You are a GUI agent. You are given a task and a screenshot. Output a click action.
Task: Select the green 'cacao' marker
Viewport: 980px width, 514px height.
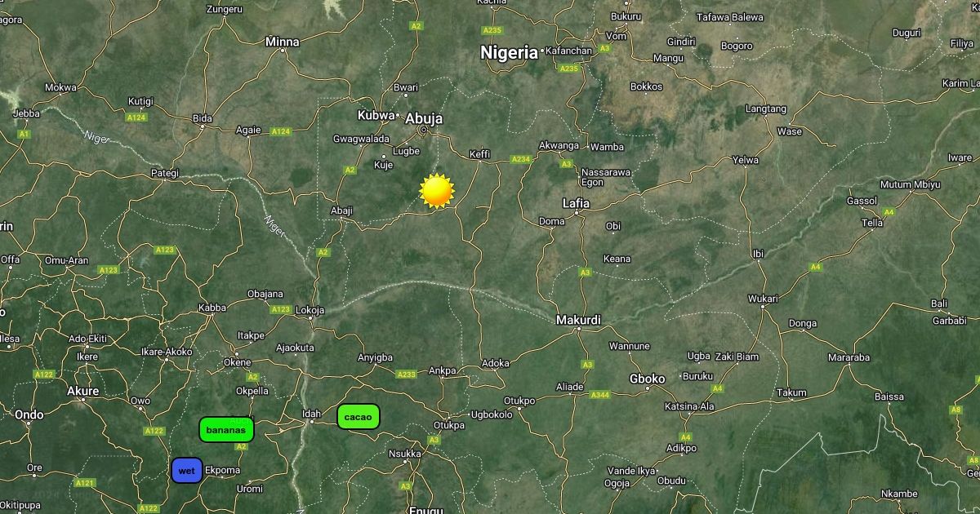(359, 417)
